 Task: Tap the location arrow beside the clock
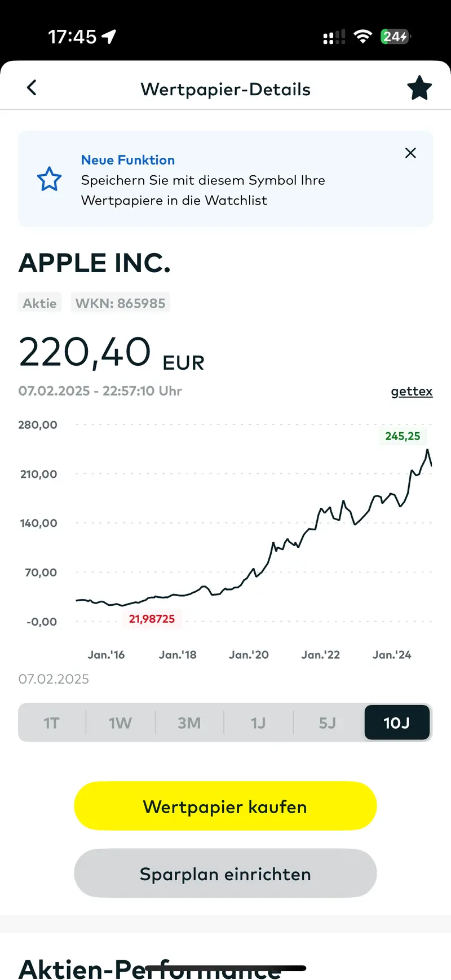(109, 37)
